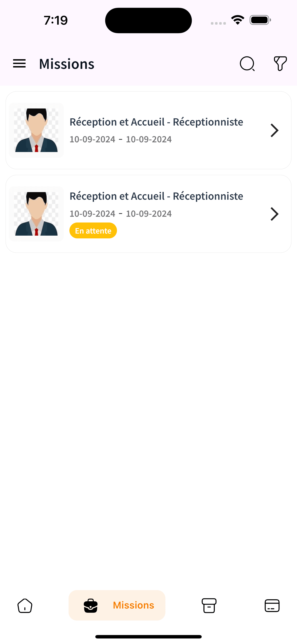This screenshot has width=297, height=644.
Task: Tap the battery status indicator
Action: pos(260,20)
